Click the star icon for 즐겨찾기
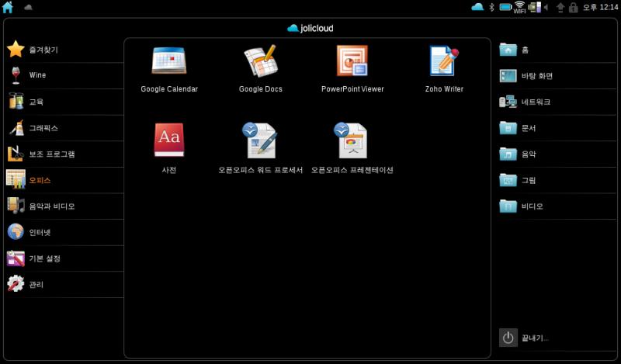The image size is (621, 364). (16, 49)
